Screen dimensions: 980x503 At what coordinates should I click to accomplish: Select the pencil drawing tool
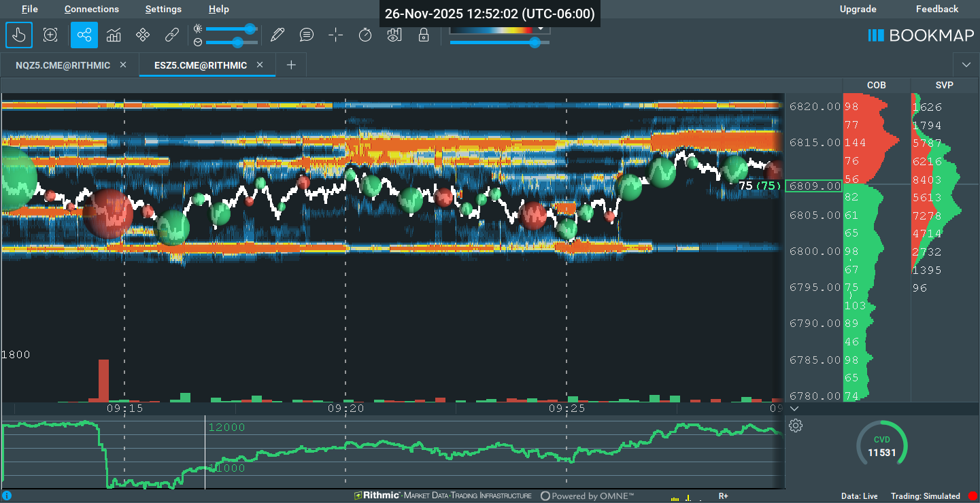click(x=277, y=35)
